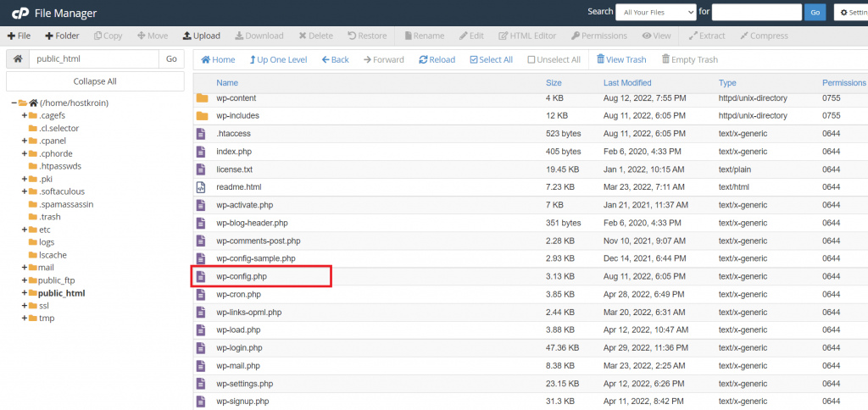Screen dimensions: 868x410
Task: Open the Permissions key tool
Action: coord(599,36)
